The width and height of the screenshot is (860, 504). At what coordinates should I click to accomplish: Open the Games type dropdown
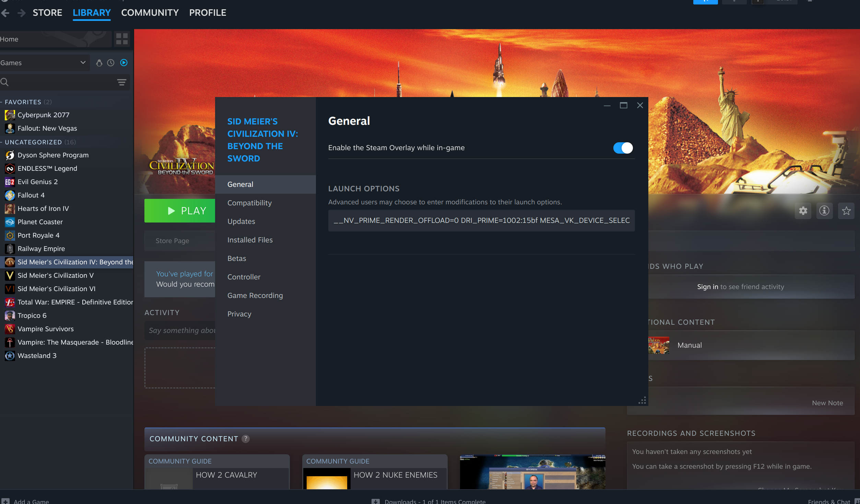(45, 63)
